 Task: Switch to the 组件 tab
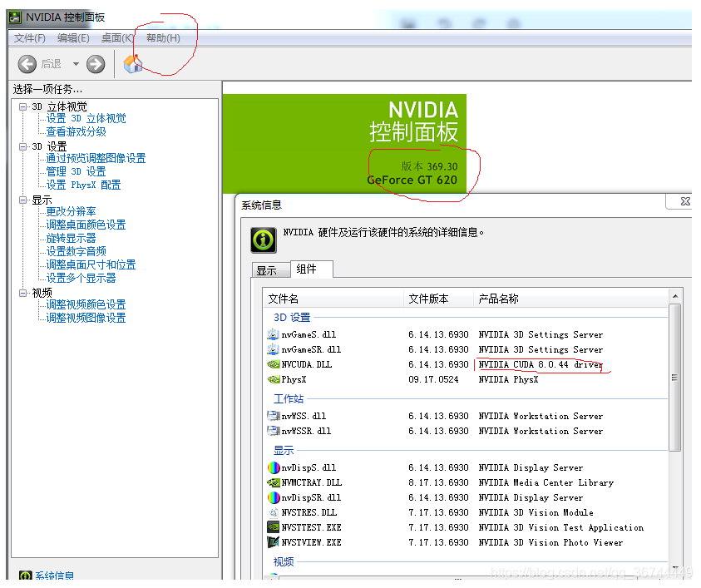tap(311, 269)
